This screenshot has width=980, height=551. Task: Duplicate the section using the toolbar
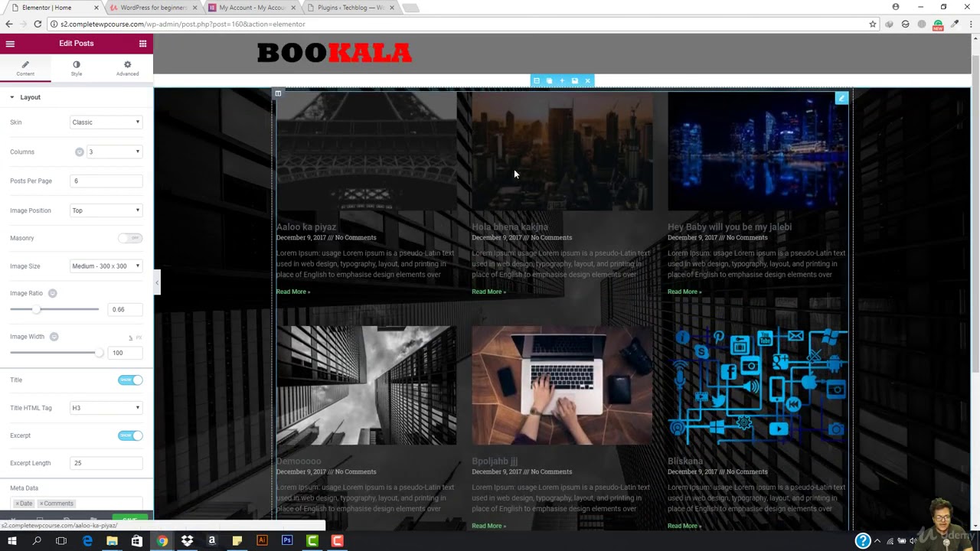[549, 80]
